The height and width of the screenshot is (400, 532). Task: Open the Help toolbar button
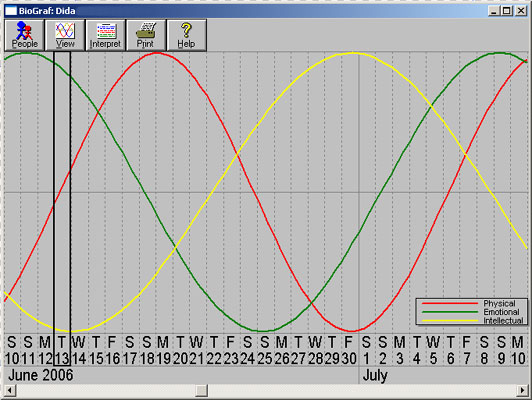(x=186, y=35)
